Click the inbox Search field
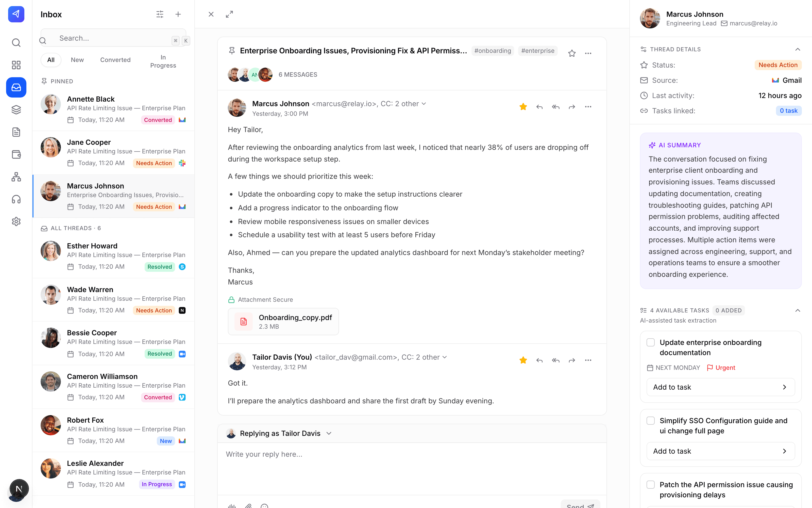Screen dimensions: 812x508 click(x=113, y=38)
